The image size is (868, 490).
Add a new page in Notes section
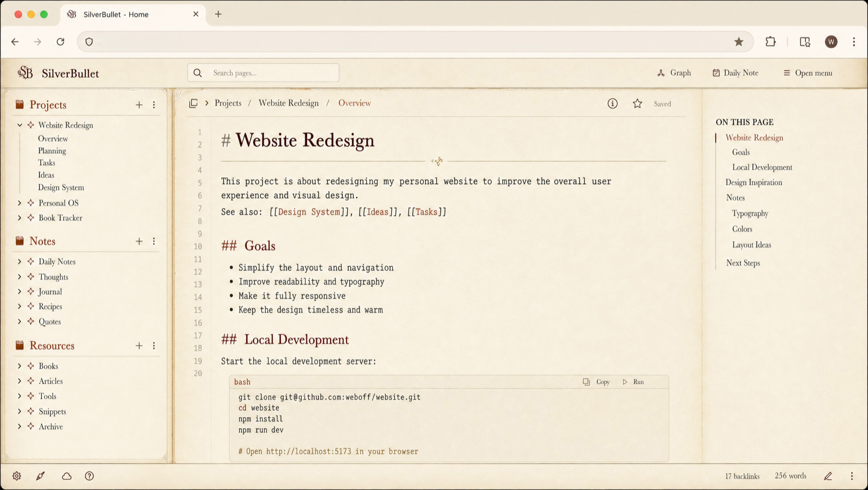pyautogui.click(x=139, y=241)
